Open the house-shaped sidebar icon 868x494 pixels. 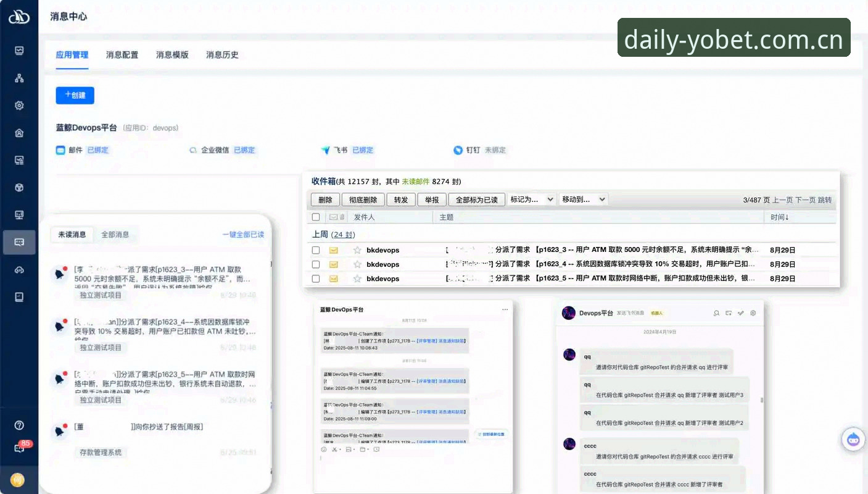19,133
